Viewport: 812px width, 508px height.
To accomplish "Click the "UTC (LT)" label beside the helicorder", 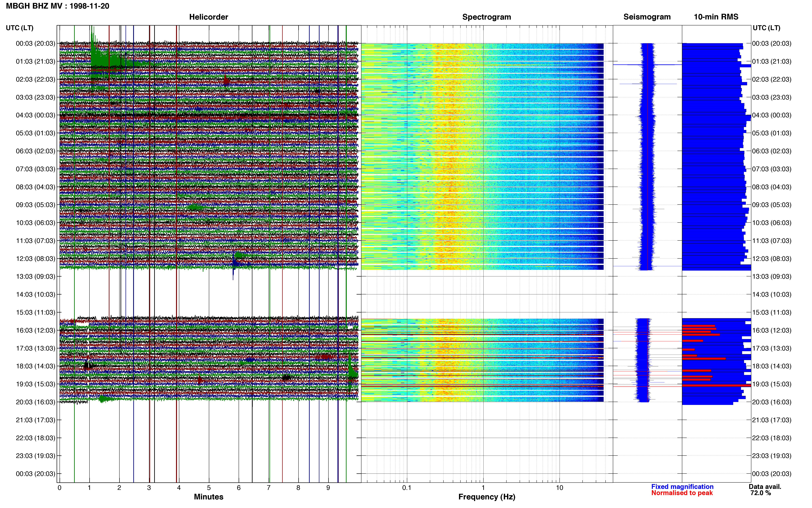I will (19, 28).
